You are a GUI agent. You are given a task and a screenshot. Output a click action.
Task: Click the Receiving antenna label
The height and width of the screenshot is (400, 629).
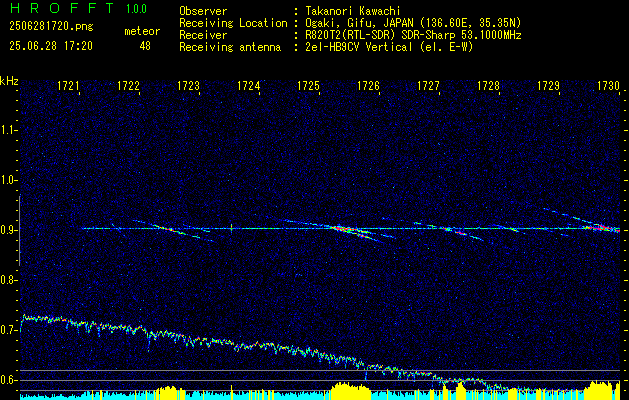[230, 47]
